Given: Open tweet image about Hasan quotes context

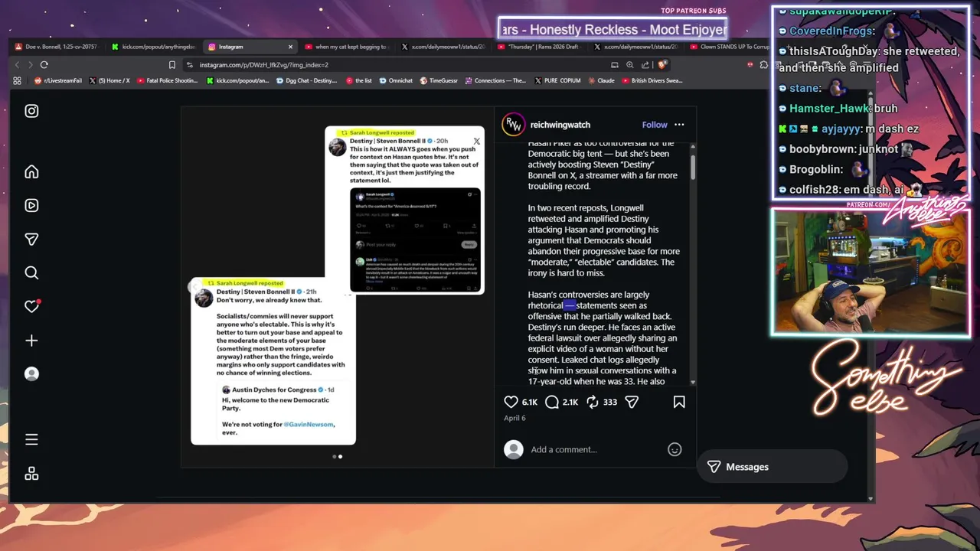Looking at the screenshot, I should (405, 210).
